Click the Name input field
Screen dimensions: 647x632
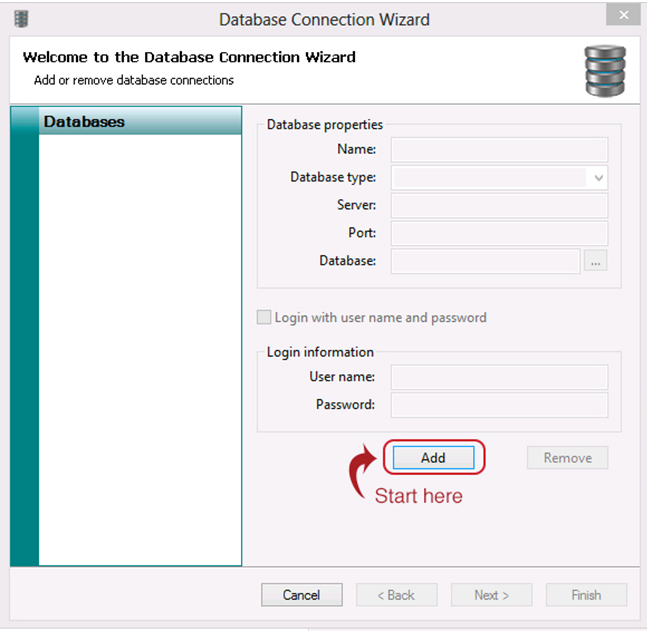pos(499,149)
